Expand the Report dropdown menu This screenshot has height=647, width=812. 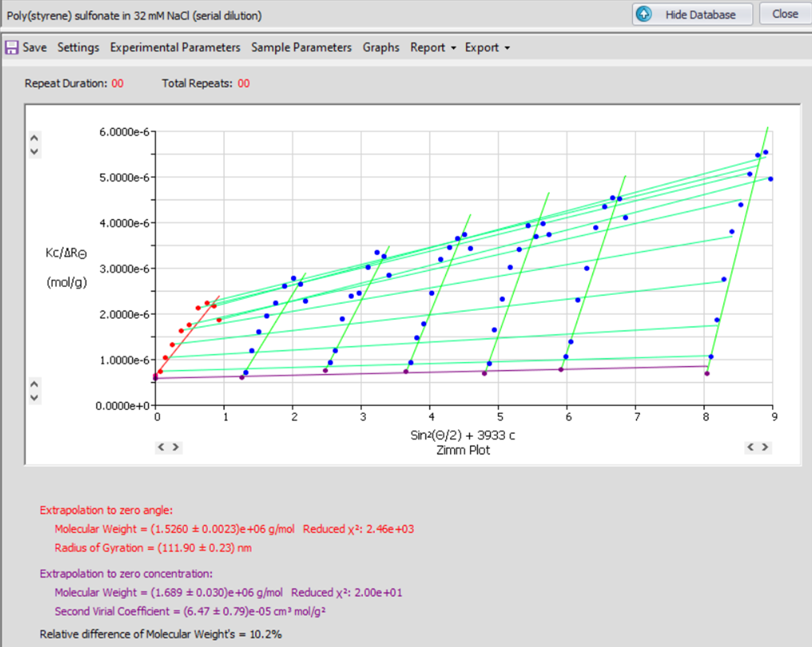click(433, 48)
